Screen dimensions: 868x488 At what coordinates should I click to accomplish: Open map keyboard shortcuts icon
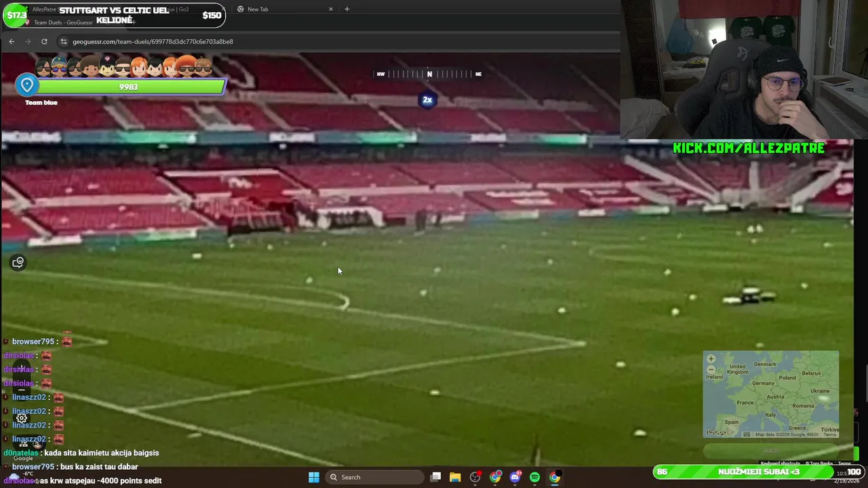[x=747, y=434]
